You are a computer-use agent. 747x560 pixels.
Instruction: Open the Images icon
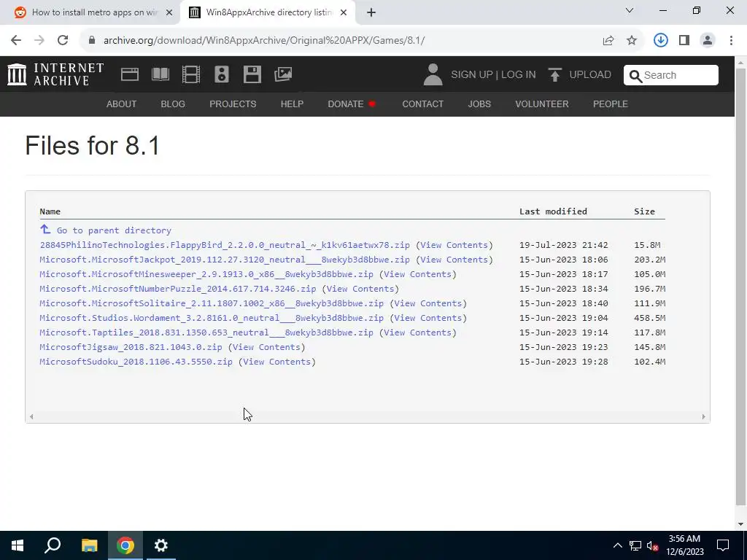click(283, 74)
